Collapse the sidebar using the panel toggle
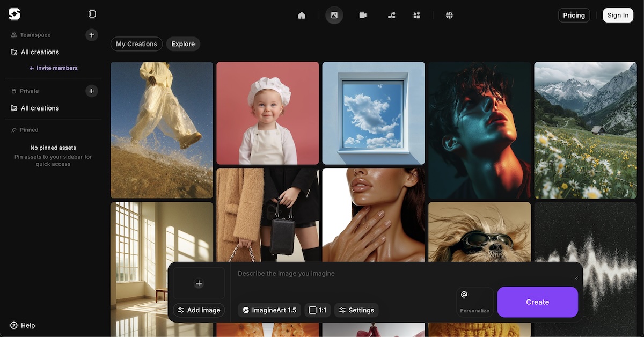The width and height of the screenshot is (644, 337). [x=92, y=14]
